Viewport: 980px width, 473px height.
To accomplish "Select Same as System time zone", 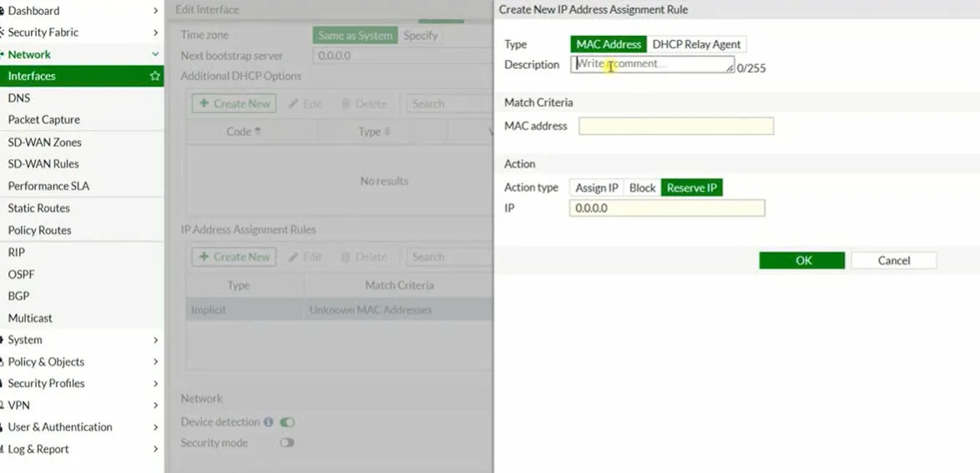I will pyautogui.click(x=355, y=36).
